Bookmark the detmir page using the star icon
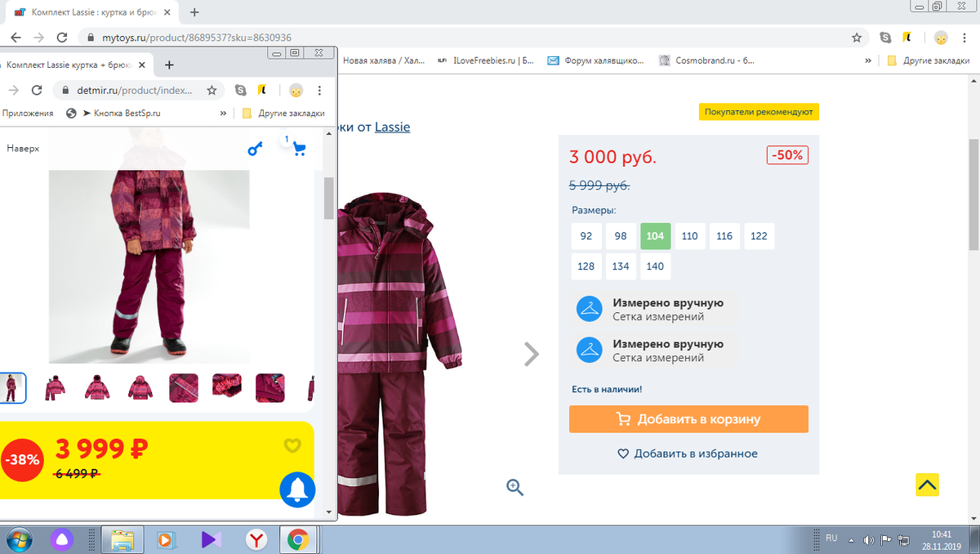 click(x=212, y=91)
